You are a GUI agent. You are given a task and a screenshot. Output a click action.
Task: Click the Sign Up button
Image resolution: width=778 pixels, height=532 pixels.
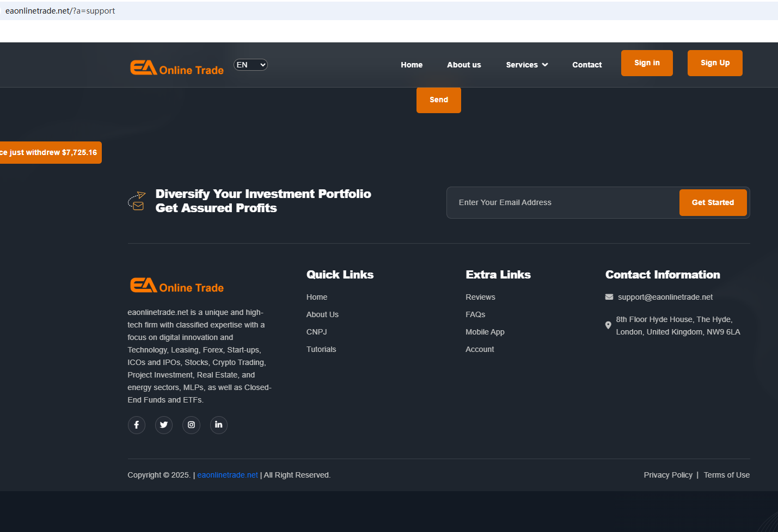(715, 63)
